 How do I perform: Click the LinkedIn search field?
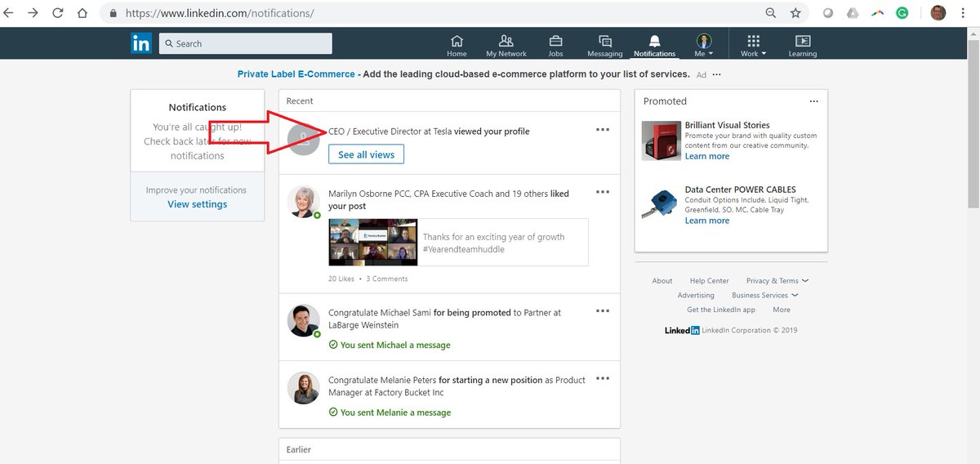pos(246,43)
